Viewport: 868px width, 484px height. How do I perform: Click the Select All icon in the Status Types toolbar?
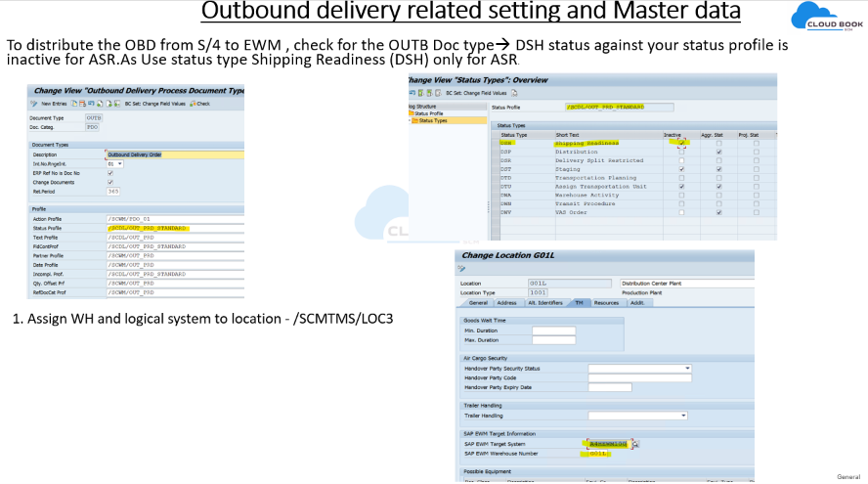click(421, 93)
